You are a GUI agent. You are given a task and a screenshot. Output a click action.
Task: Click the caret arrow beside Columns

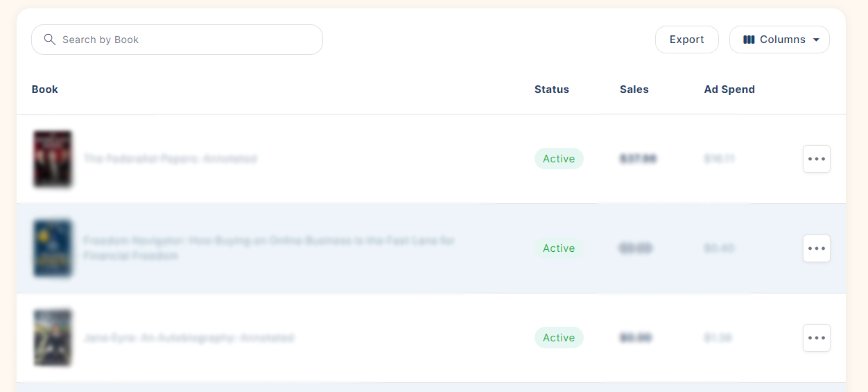click(x=816, y=40)
